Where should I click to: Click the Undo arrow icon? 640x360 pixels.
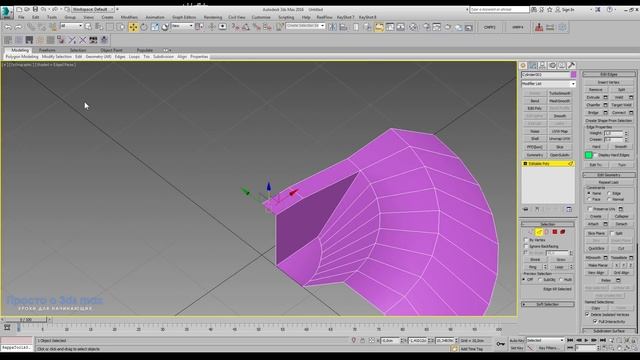pyautogui.click(x=8, y=27)
